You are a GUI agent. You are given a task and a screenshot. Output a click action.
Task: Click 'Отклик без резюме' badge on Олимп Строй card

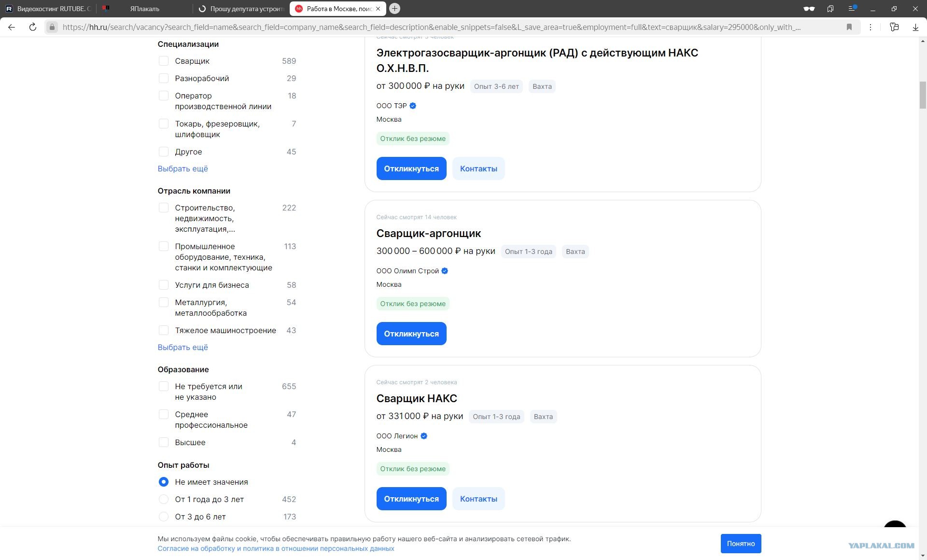point(413,304)
